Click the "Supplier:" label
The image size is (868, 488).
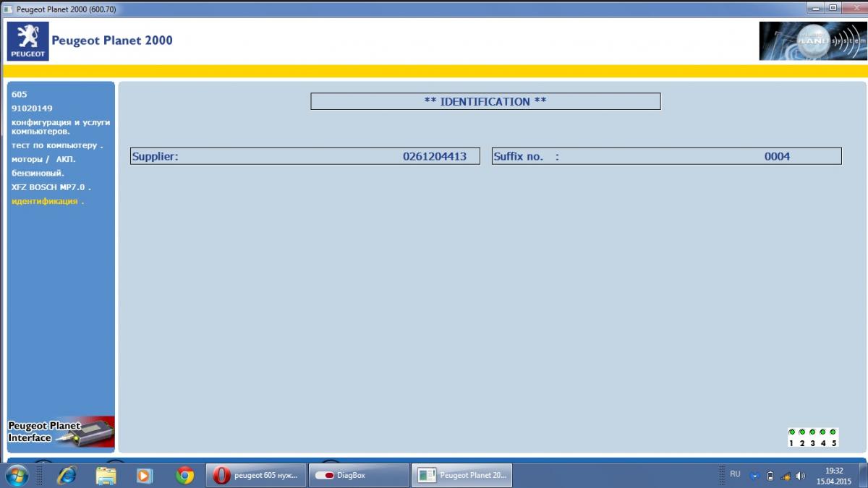[155, 156]
